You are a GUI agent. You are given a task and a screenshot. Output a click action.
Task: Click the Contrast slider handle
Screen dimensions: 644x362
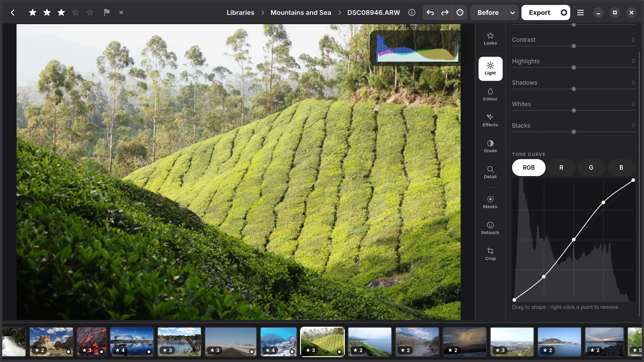[573, 46]
